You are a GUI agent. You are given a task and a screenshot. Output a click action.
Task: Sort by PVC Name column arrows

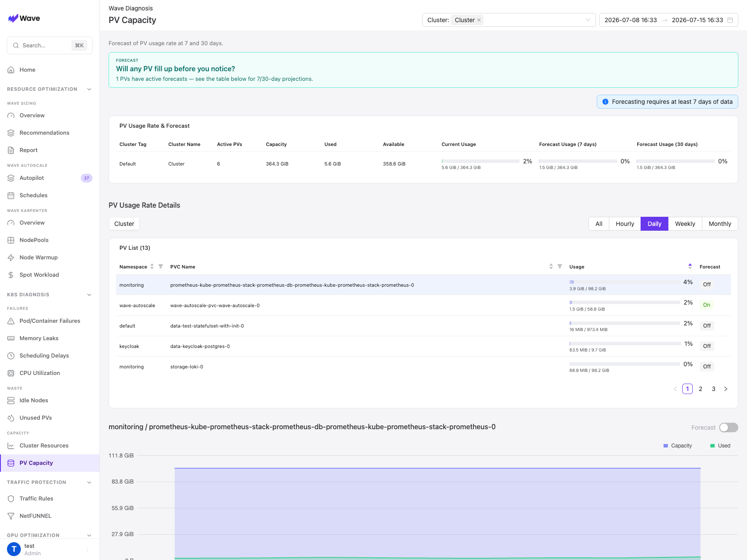(551, 266)
